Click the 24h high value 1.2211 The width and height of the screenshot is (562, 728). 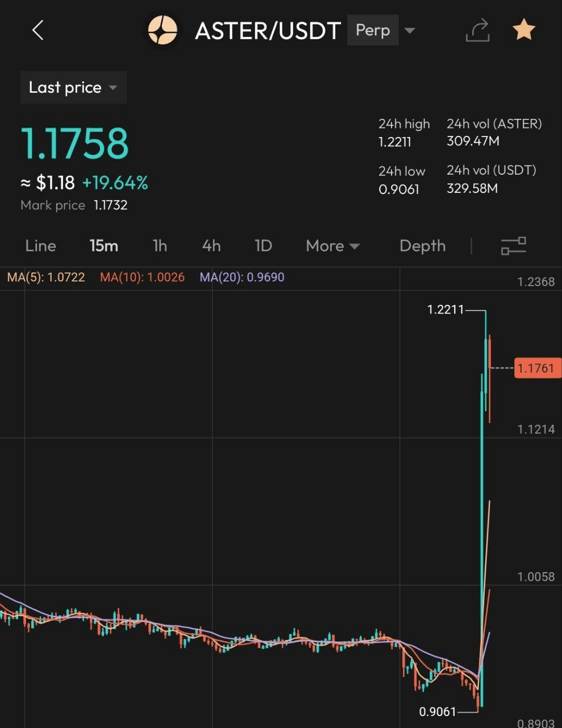pyautogui.click(x=395, y=142)
